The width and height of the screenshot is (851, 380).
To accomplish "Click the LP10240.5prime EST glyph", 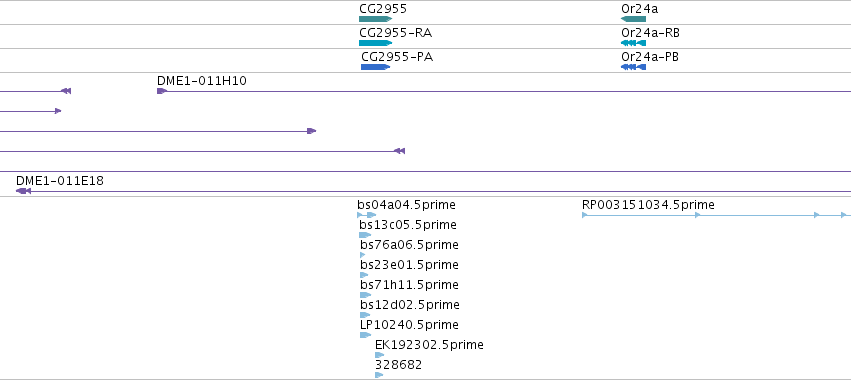I will 365,335.
